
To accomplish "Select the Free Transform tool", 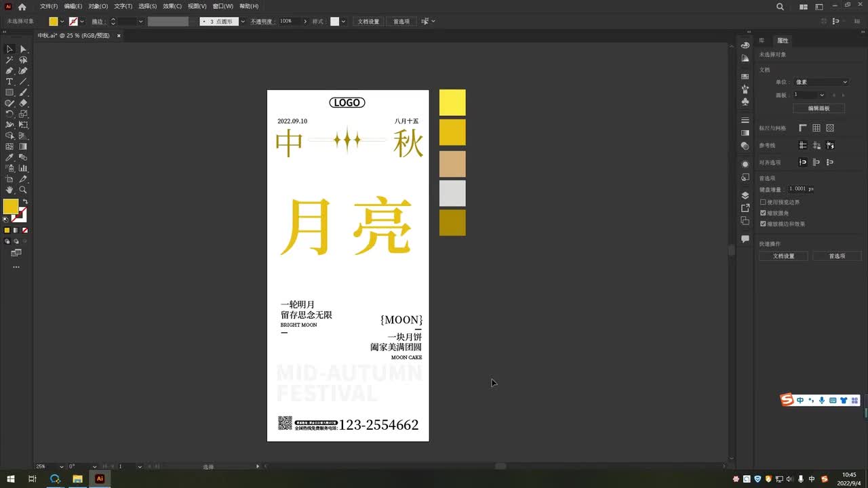I will point(23,125).
